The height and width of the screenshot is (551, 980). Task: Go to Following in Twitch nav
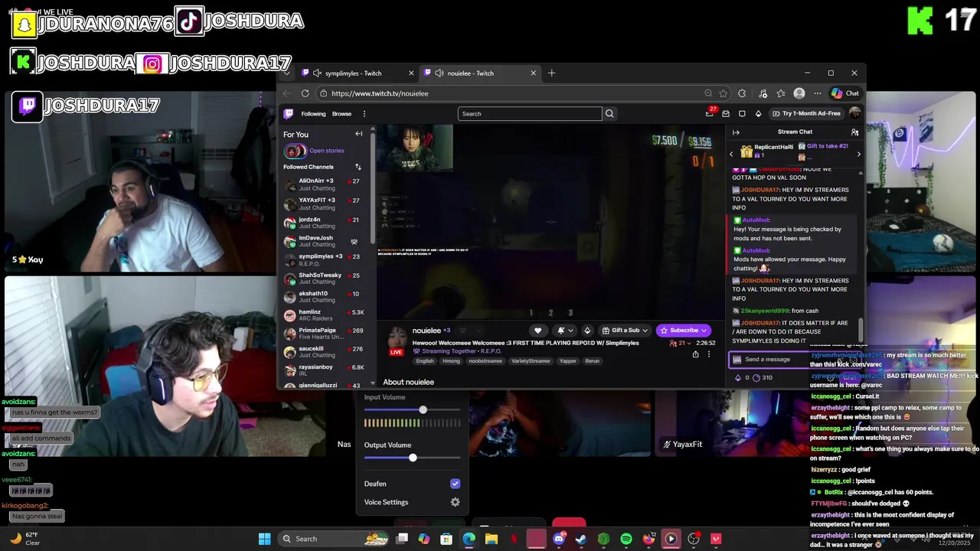point(313,114)
